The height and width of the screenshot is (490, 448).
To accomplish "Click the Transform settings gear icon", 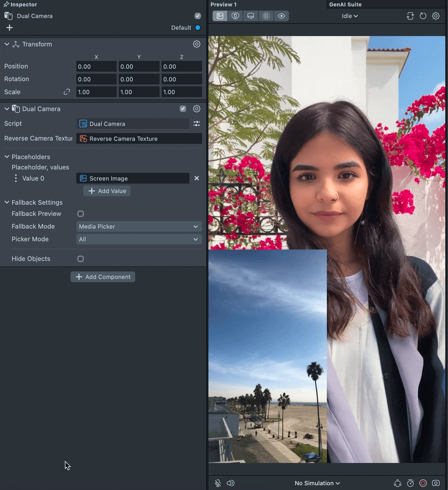I will pos(196,44).
